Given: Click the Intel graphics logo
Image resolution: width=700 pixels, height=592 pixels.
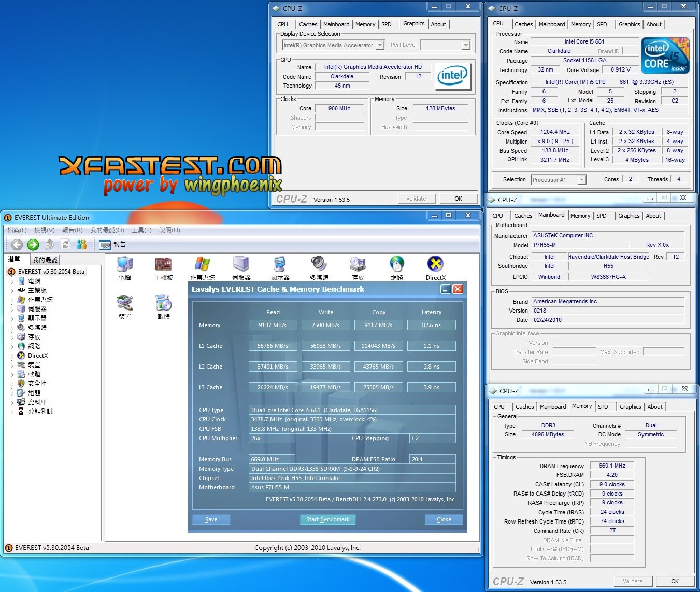Looking at the screenshot, I should [x=453, y=76].
